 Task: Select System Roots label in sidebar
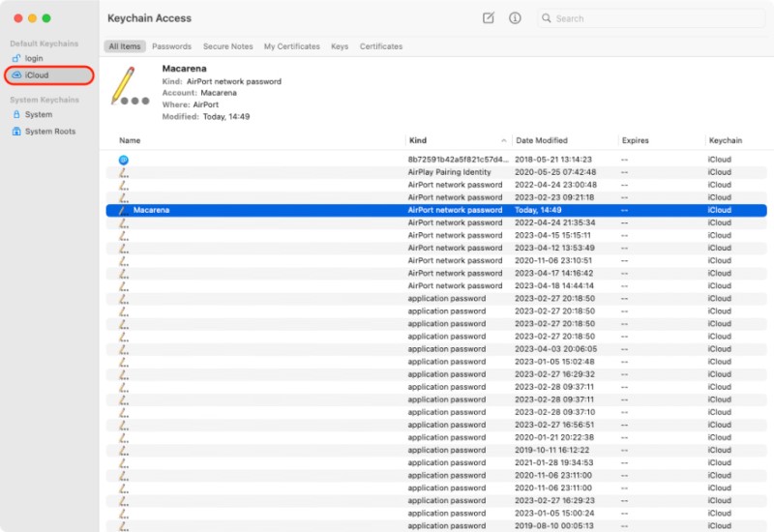coord(50,132)
